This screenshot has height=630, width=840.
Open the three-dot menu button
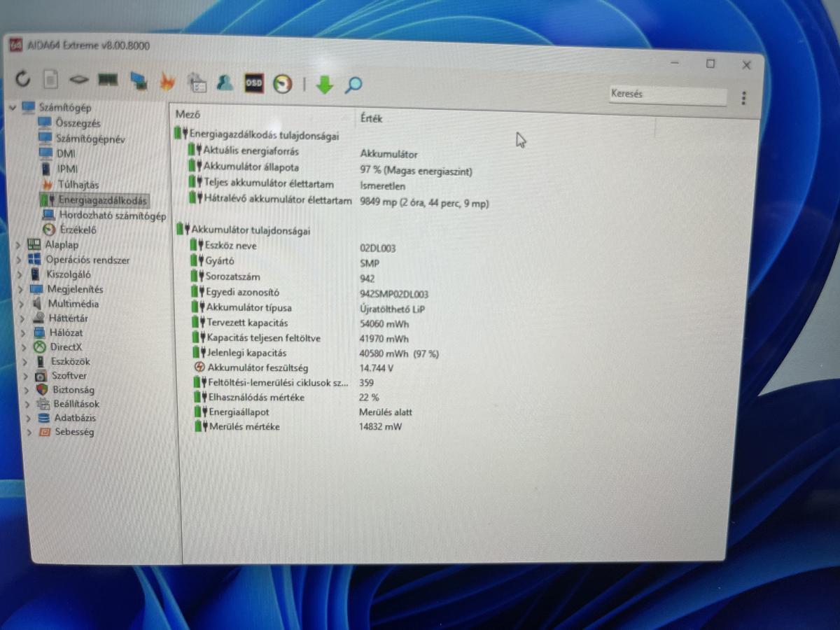pyautogui.click(x=743, y=98)
